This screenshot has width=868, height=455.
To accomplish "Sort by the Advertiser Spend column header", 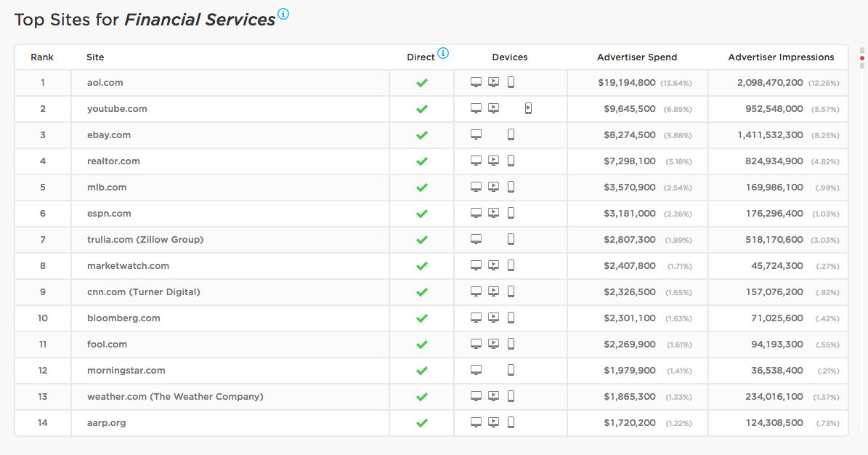I will point(637,57).
